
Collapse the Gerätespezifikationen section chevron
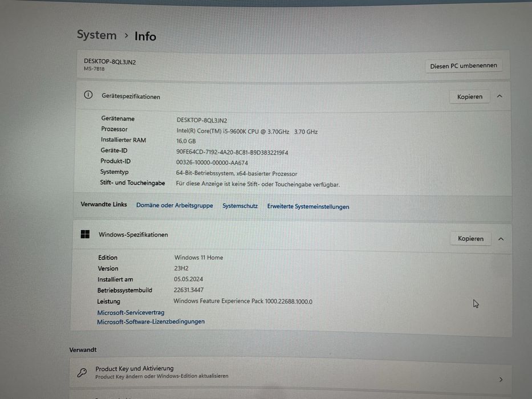click(x=499, y=96)
